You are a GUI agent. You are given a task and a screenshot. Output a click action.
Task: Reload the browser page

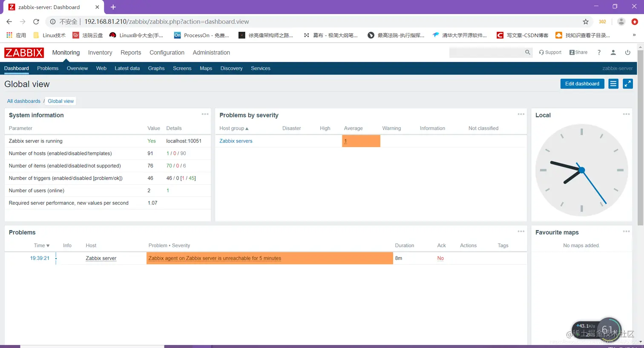click(x=36, y=22)
